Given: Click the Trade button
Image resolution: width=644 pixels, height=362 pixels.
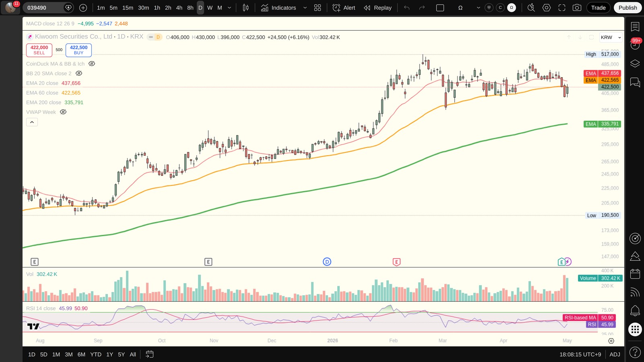Looking at the screenshot, I should (x=599, y=8).
